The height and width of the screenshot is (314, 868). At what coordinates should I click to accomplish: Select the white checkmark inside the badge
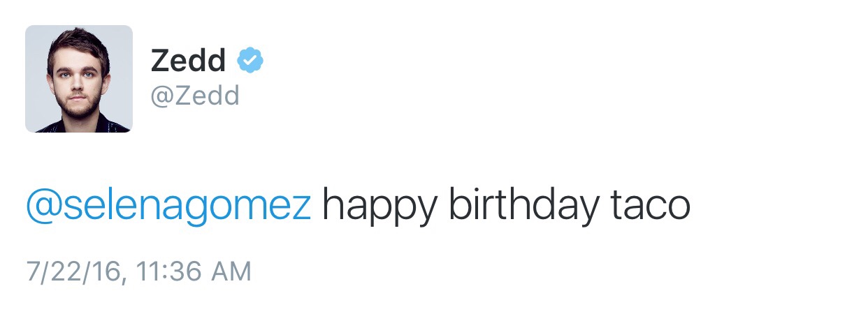point(250,61)
